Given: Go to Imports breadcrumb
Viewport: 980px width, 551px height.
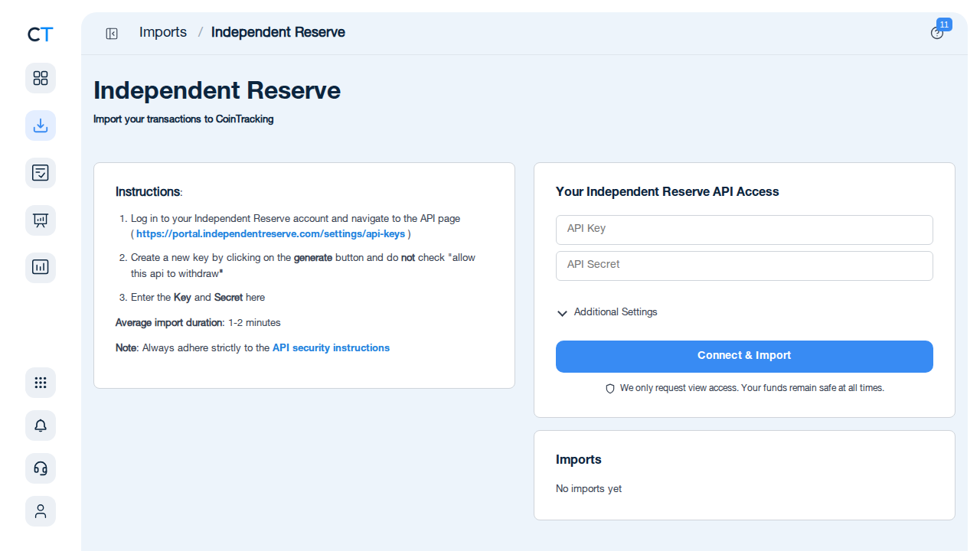Looking at the screenshot, I should click(x=163, y=32).
